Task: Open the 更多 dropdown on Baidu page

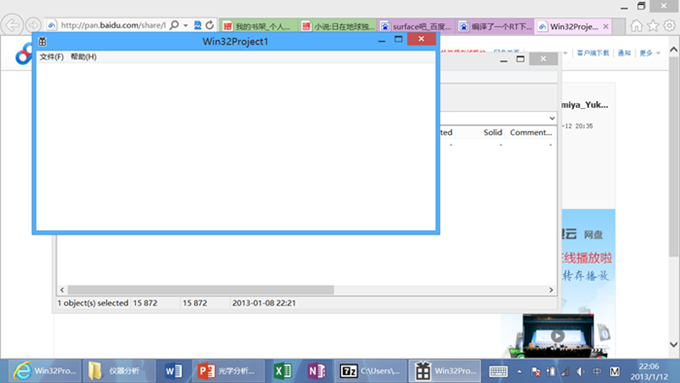Action: 650,53
